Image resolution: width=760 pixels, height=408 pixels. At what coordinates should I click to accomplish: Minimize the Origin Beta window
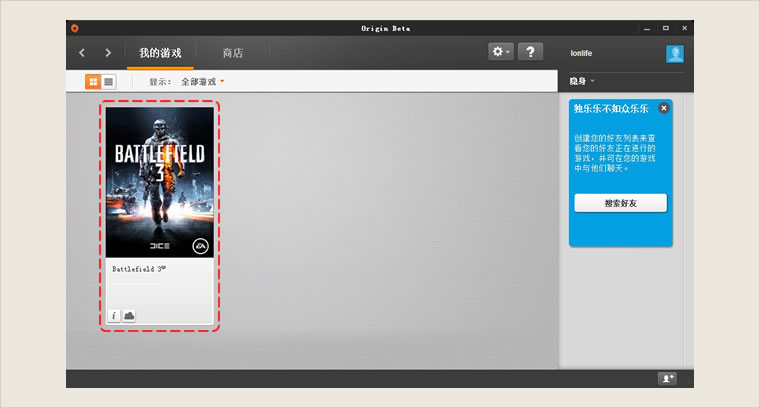647,29
